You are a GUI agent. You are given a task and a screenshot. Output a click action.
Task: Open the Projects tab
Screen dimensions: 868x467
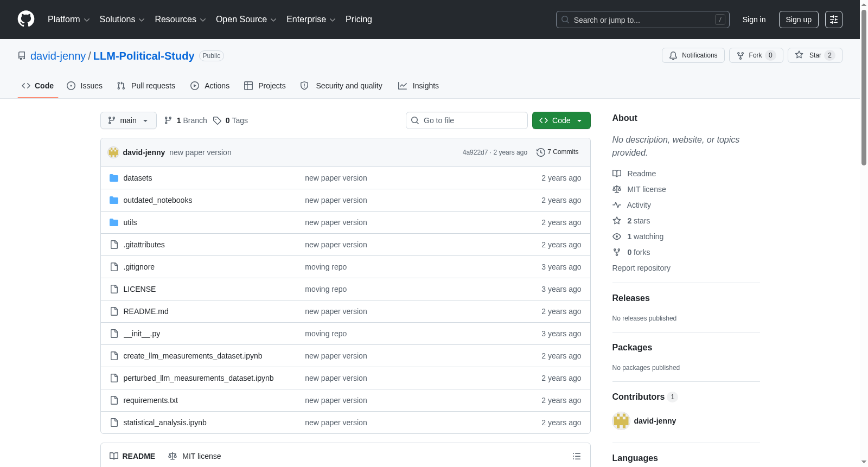pos(265,86)
